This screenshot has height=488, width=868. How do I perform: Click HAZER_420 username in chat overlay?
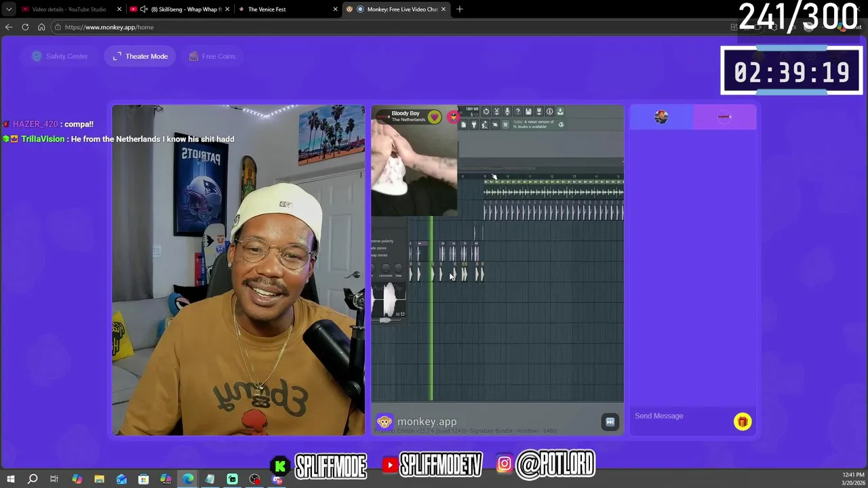pyautogui.click(x=35, y=124)
